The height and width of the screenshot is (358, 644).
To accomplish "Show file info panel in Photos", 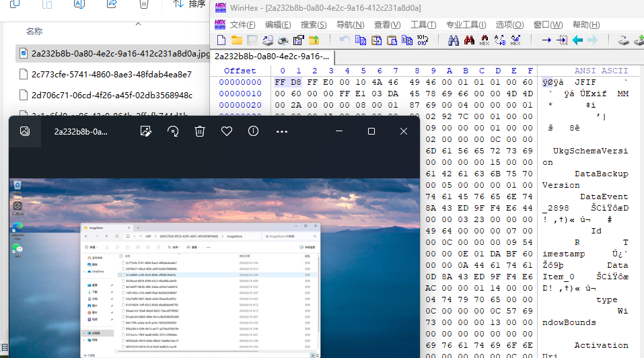I will coord(254,131).
